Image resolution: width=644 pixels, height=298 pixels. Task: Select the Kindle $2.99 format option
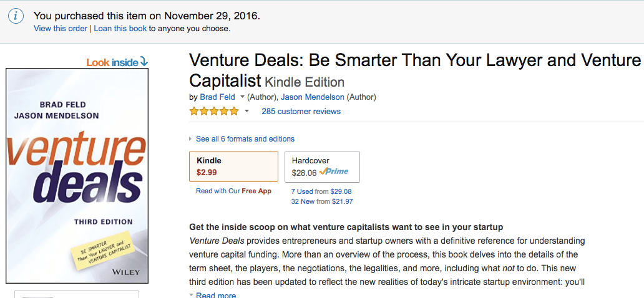(233, 166)
